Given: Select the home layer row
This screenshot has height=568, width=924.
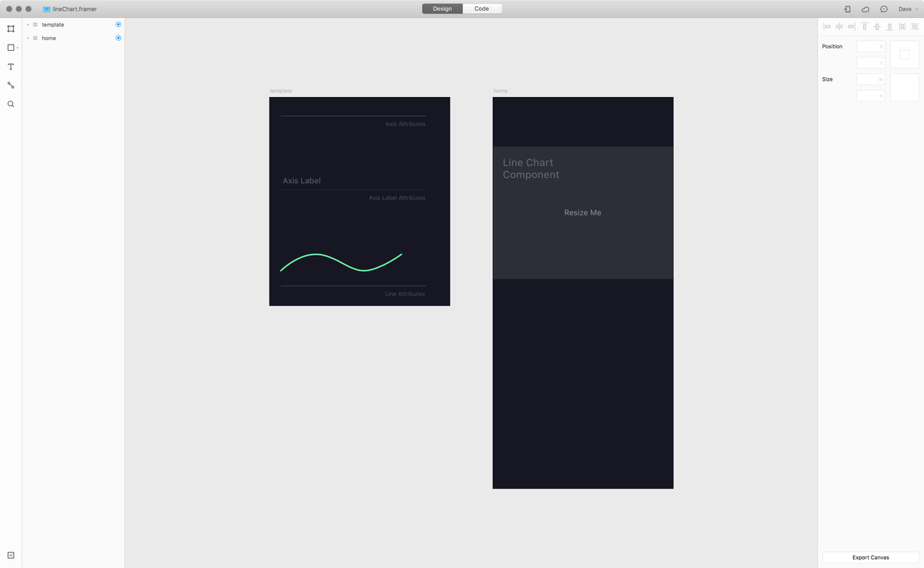Looking at the screenshot, I should 73,38.
